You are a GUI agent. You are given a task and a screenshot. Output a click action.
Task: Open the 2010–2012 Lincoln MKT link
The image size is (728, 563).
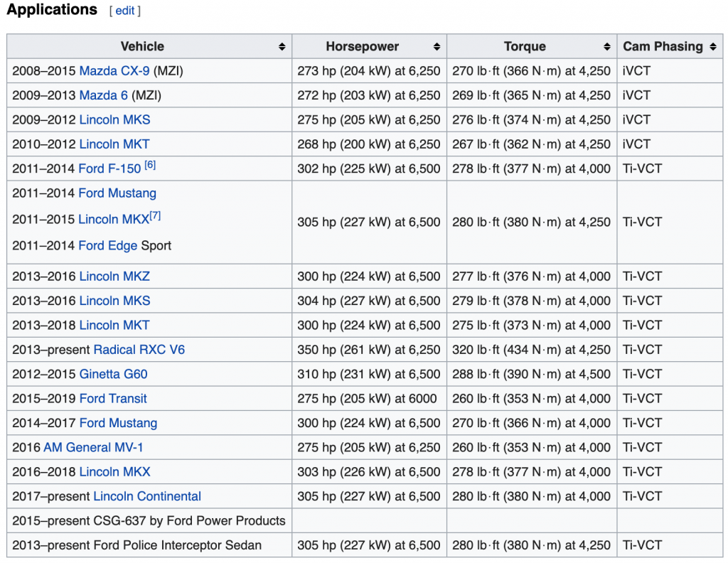(x=114, y=144)
